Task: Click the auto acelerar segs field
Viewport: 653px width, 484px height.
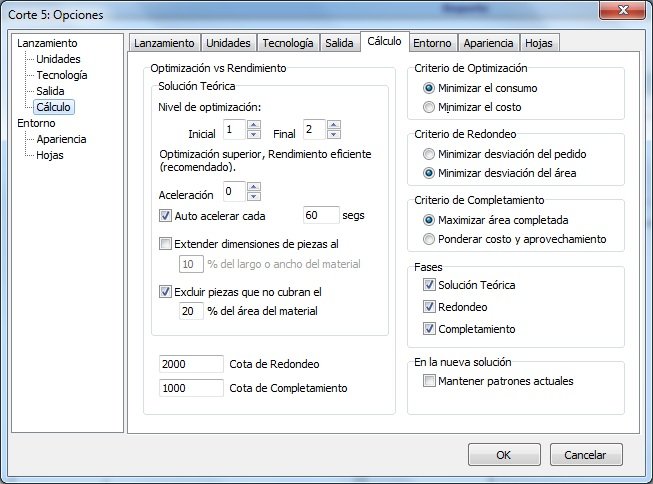Action: click(x=321, y=215)
